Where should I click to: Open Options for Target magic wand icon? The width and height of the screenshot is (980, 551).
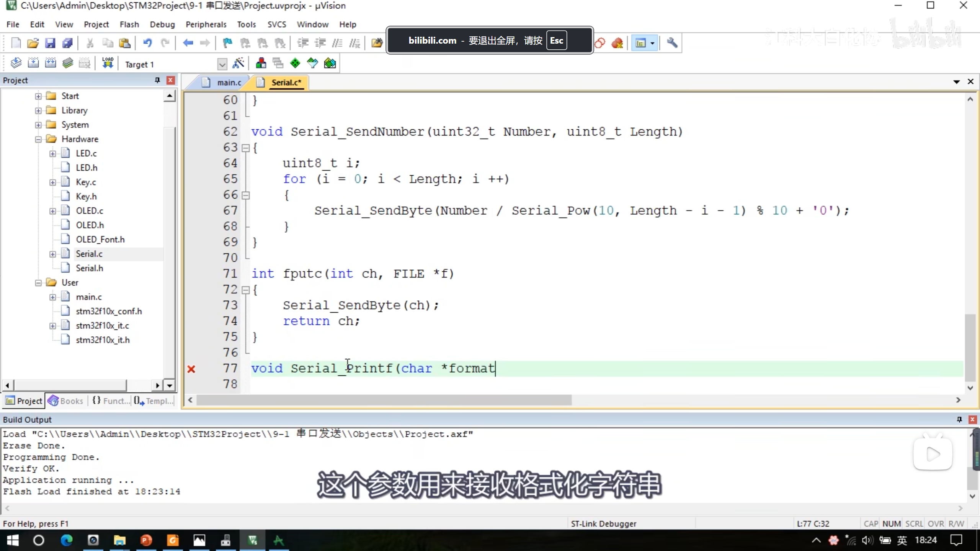[x=238, y=63]
